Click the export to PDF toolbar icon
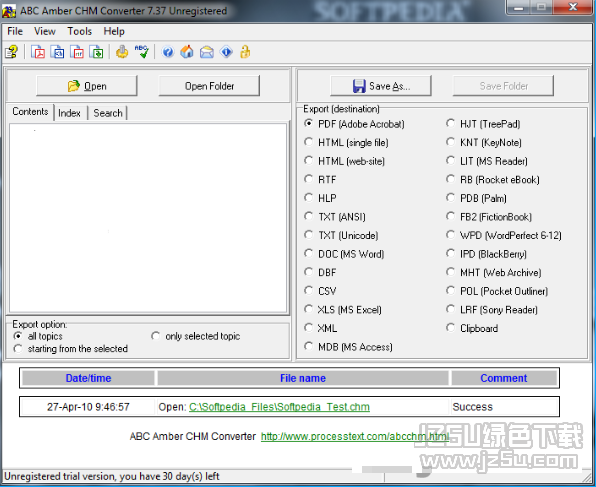Image resolution: width=596 pixels, height=487 pixels. coord(38,52)
